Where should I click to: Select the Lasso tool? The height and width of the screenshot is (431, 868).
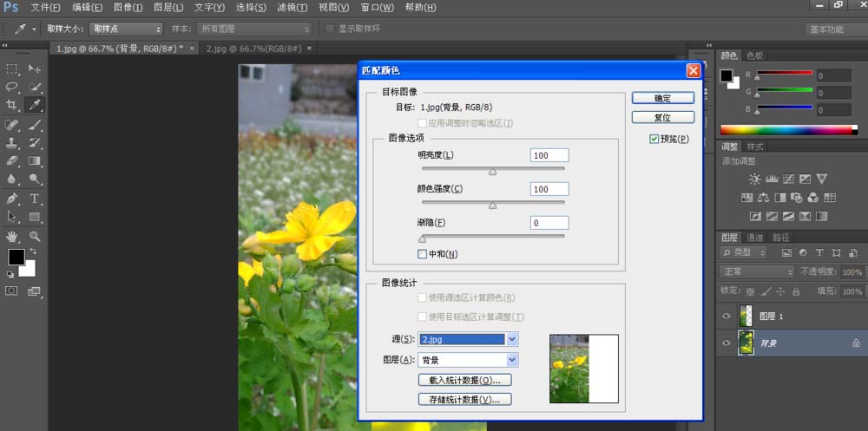pos(12,87)
